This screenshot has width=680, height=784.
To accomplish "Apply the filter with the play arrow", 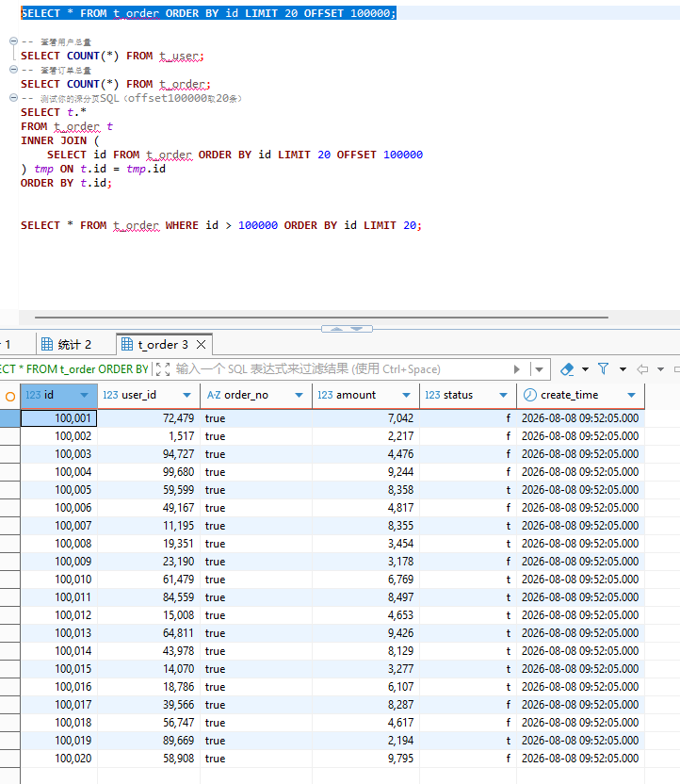I will [x=517, y=369].
